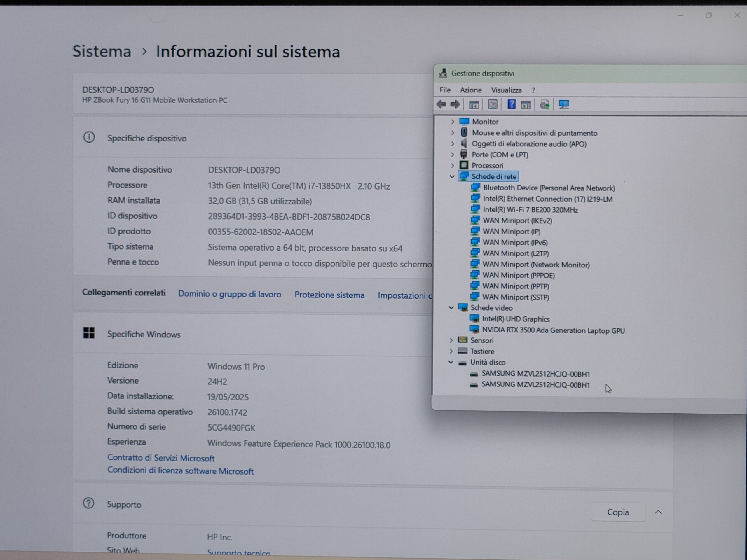Click the scan for hardware changes monitor icon
The image size is (747, 560).
pos(564,105)
